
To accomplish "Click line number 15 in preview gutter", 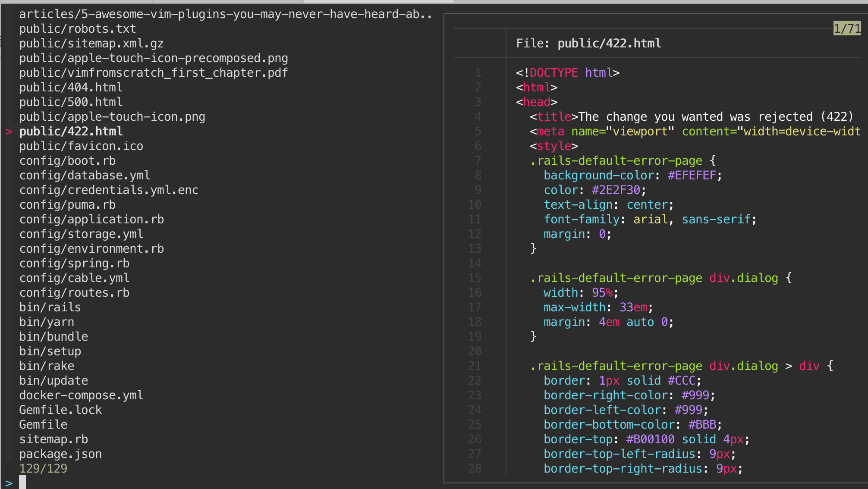I will tap(475, 278).
